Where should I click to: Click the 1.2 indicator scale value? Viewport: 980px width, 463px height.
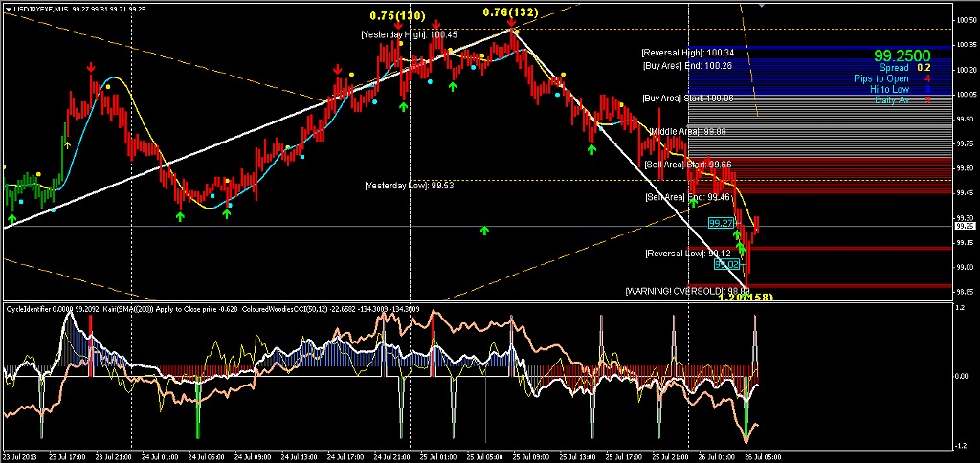961,308
